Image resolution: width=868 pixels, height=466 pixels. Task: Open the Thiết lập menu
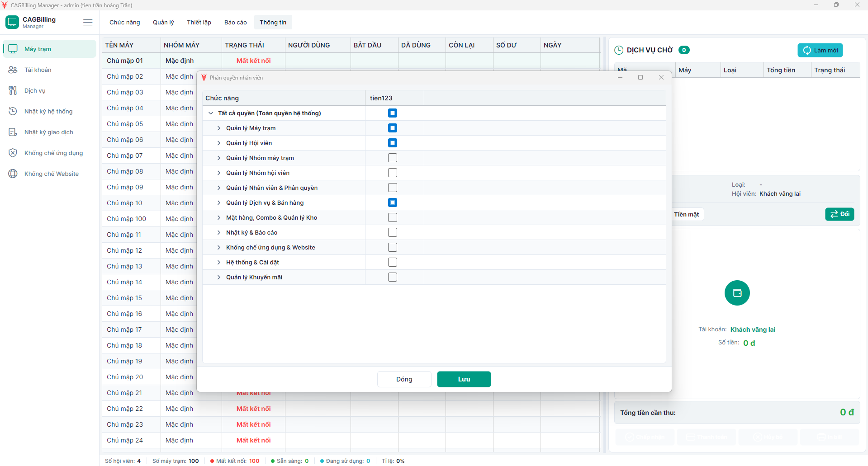[199, 22]
